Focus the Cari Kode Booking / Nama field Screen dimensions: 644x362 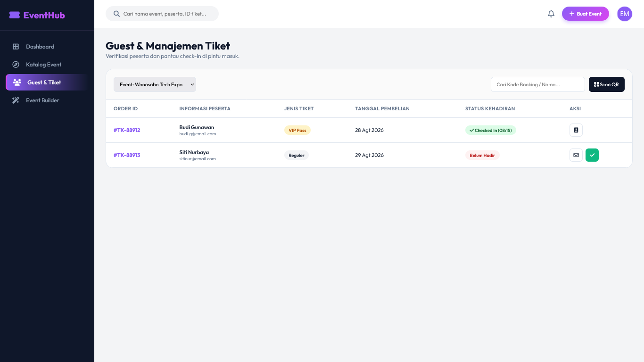point(538,84)
